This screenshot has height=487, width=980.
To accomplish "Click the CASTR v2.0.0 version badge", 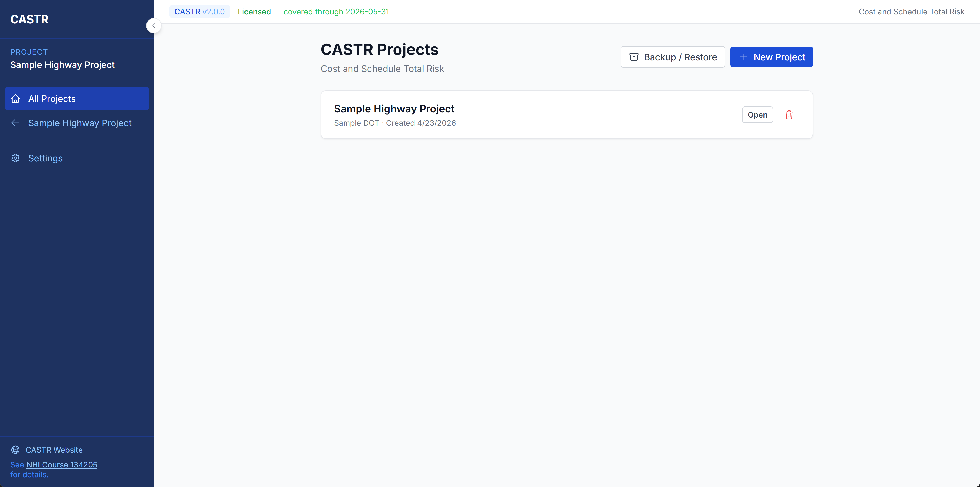I will [199, 11].
